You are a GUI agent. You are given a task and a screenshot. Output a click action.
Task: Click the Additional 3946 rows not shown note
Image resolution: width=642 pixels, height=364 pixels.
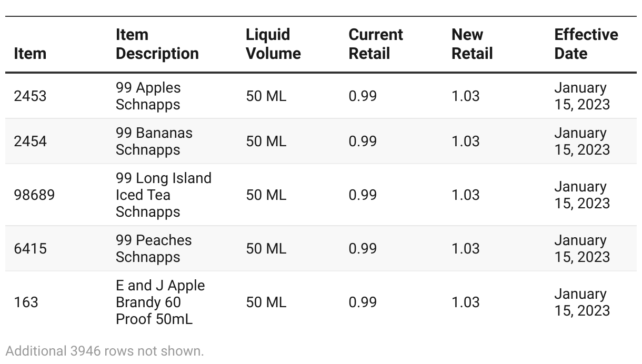105,351
